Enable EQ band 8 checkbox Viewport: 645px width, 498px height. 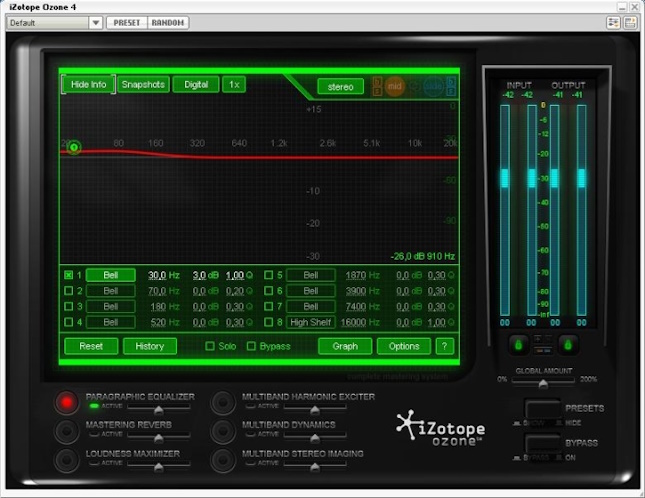click(x=268, y=322)
